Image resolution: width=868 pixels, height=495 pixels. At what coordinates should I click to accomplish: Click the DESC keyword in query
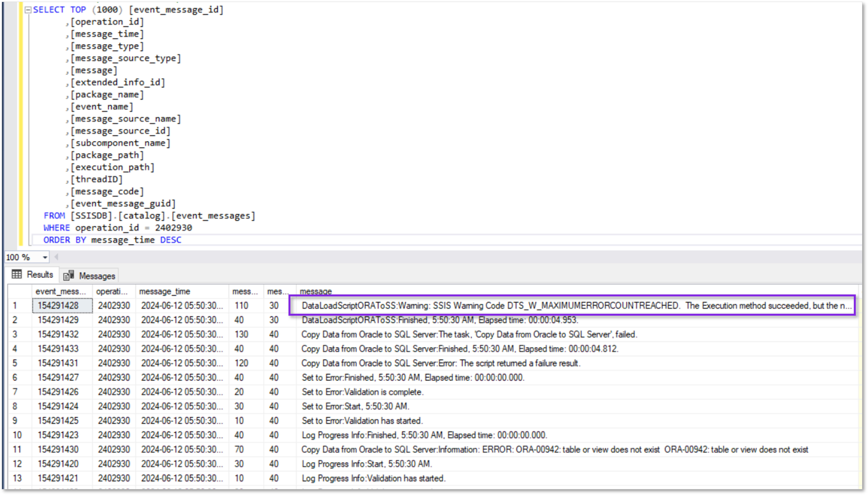click(x=171, y=240)
